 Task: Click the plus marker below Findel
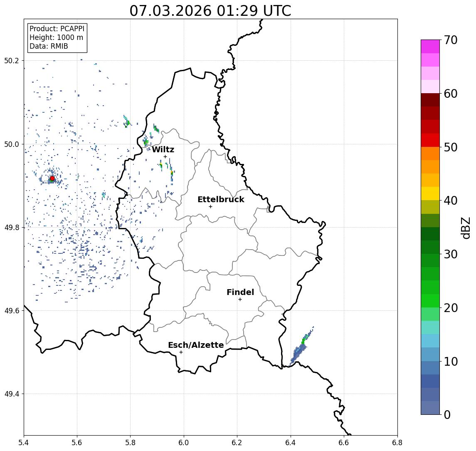pos(240,300)
